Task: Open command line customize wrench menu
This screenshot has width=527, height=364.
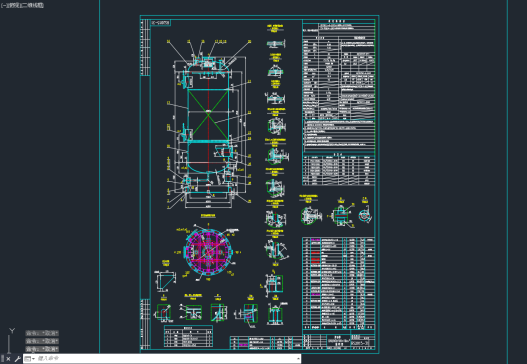Action: pos(17,359)
